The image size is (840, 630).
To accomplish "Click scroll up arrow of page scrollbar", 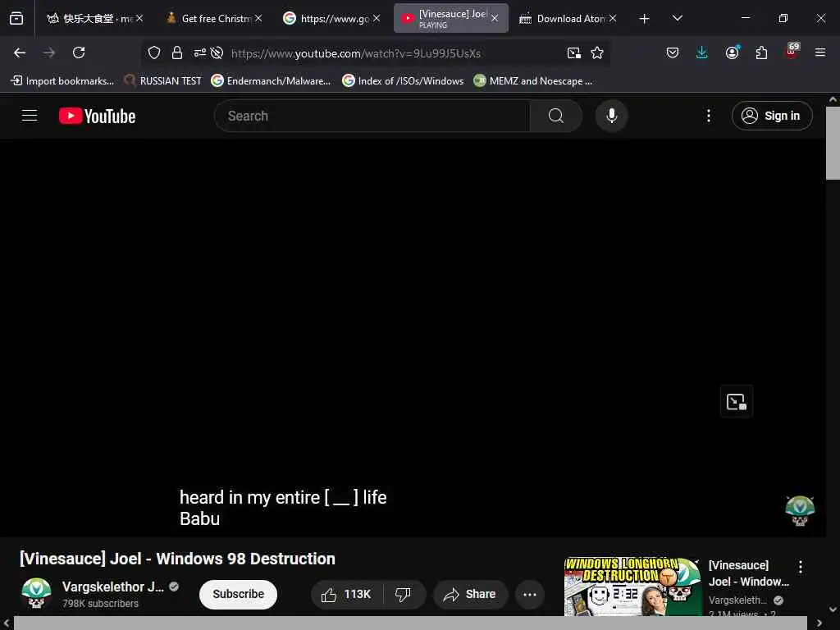I will (x=833, y=99).
